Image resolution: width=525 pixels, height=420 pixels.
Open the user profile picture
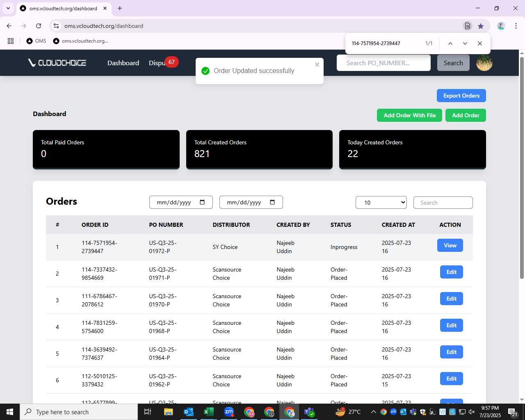[484, 63]
